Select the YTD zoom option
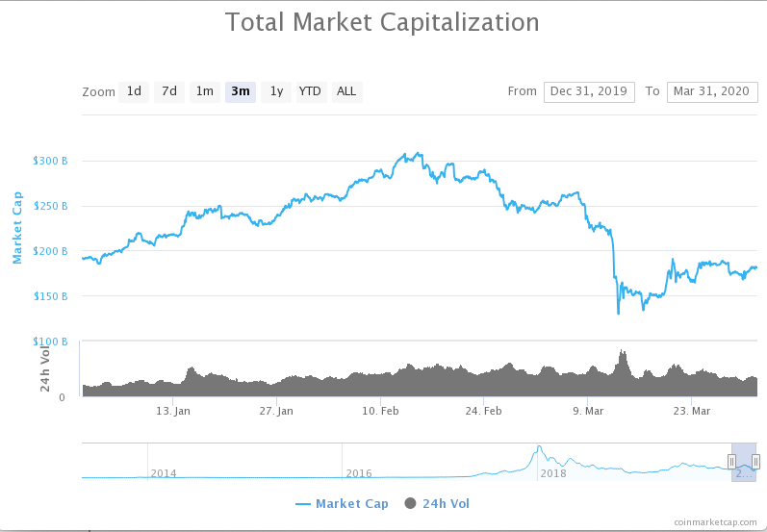This screenshot has height=532, width=767. click(311, 92)
